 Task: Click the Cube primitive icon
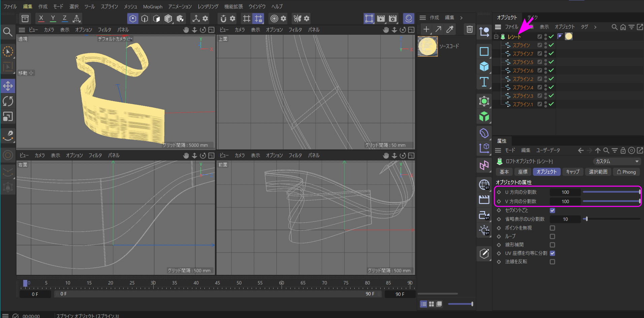coord(484,66)
